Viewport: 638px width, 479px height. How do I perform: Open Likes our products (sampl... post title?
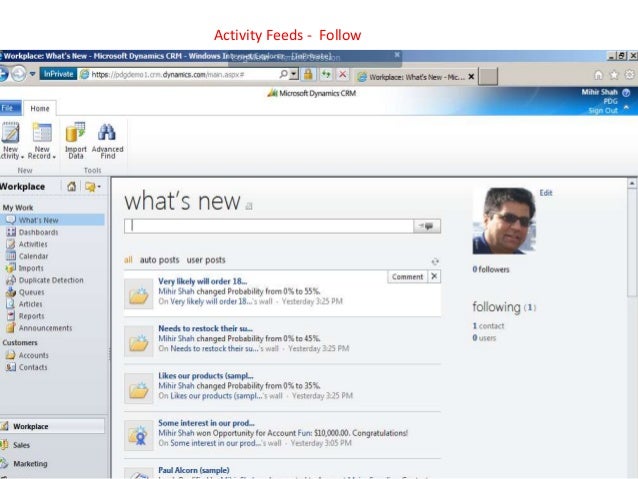click(x=205, y=376)
